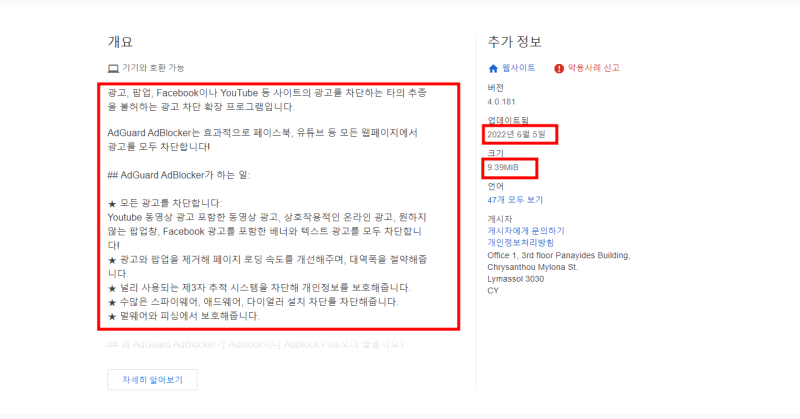Open the 악용사례 신고 report link

593,68
